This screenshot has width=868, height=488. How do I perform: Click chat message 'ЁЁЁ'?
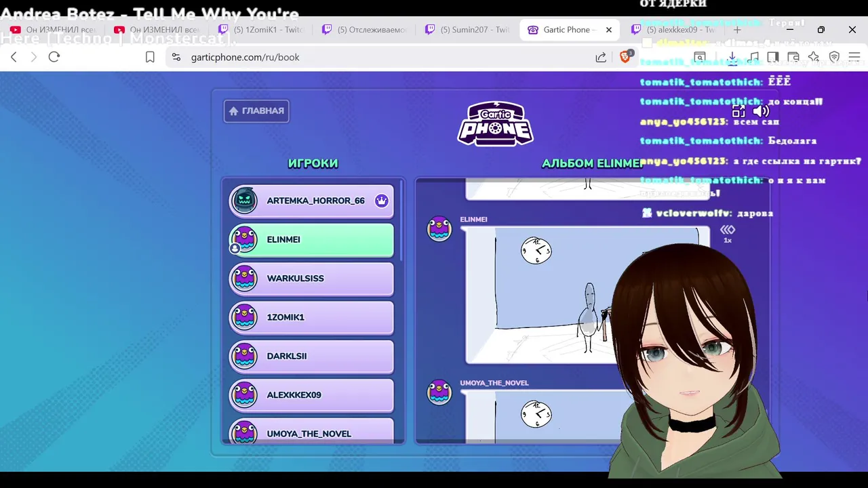click(x=780, y=82)
